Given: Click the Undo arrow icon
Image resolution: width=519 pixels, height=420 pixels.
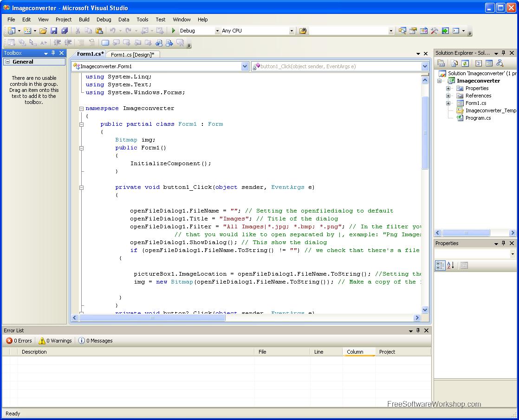Looking at the screenshot, I should coord(112,31).
